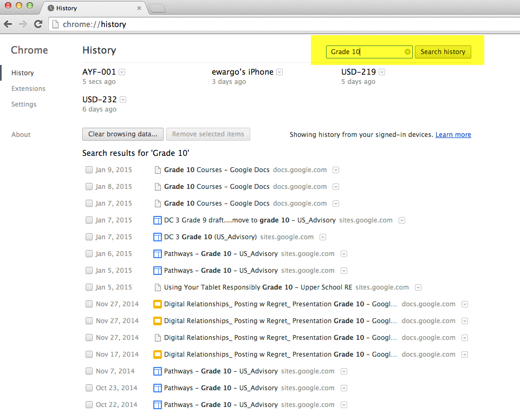Open the Learn more link
The image size is (520, 420).
[x=453, y=135]
